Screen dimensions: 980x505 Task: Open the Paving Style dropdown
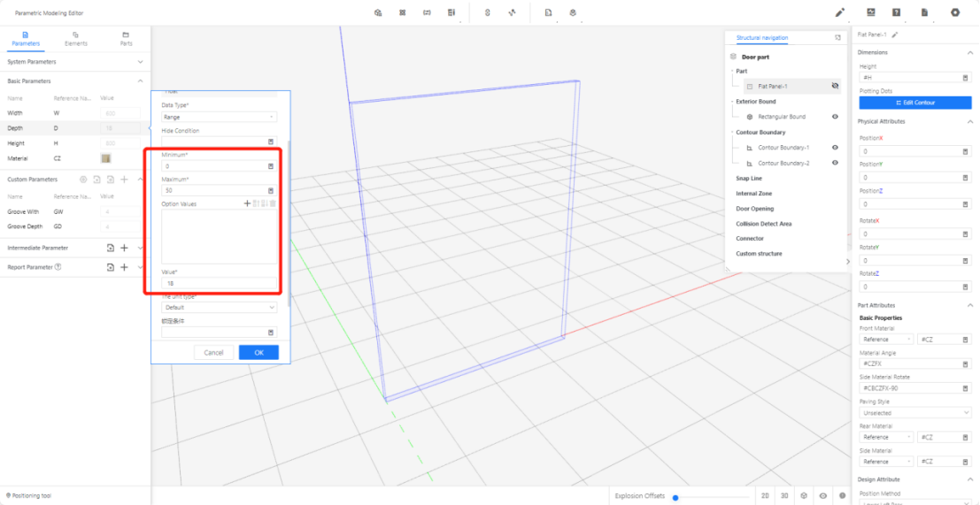tap(914, 413)
